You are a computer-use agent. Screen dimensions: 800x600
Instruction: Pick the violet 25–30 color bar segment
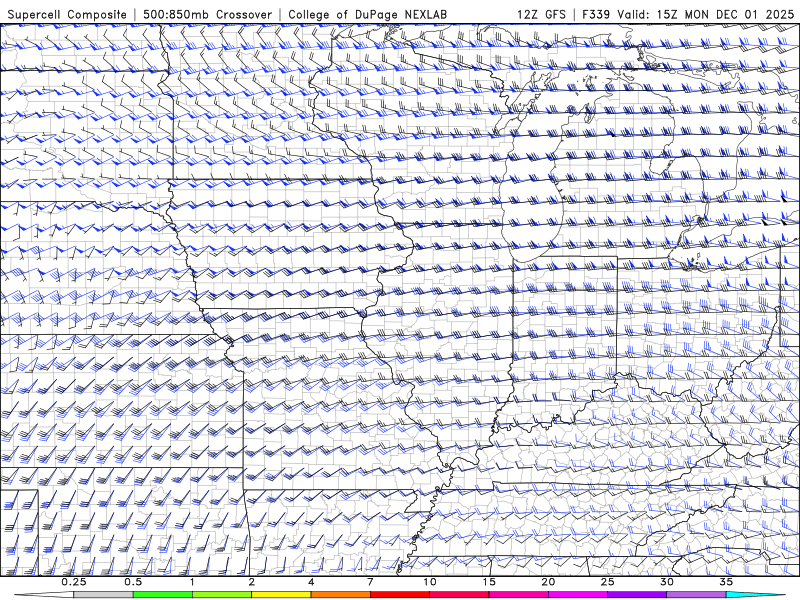637,595
